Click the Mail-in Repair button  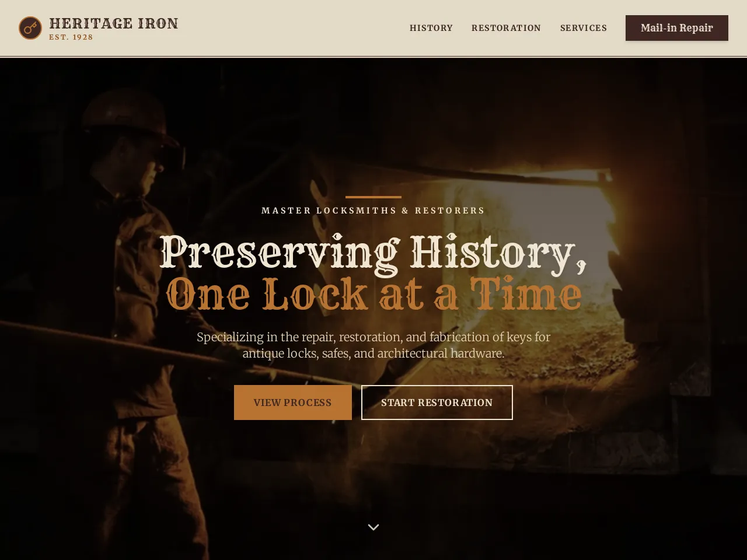click(677, 28)
